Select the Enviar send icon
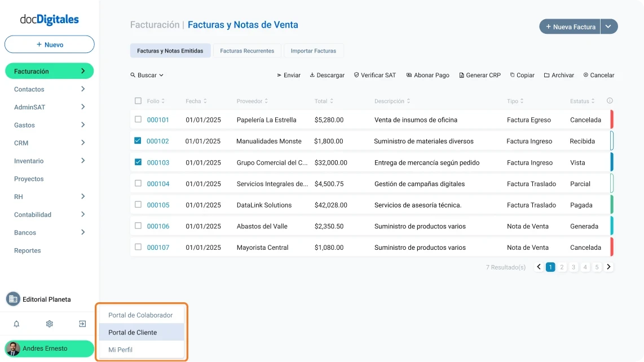 [x=279, y=75]
